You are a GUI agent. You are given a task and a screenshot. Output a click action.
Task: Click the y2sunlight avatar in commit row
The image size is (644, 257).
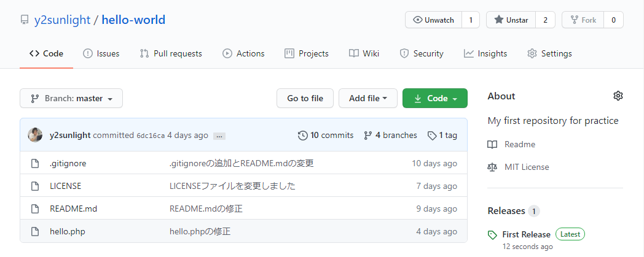[x=35, y=135]
